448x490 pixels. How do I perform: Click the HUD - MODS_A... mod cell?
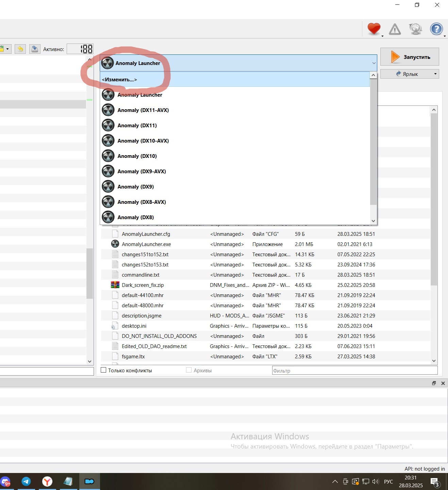[x=229, y=315]
